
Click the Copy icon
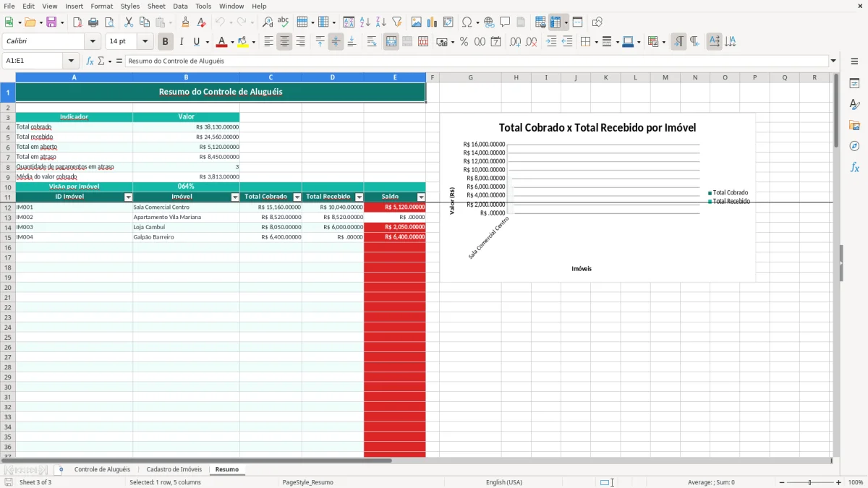pyautogui.click(x=145, y=22)
